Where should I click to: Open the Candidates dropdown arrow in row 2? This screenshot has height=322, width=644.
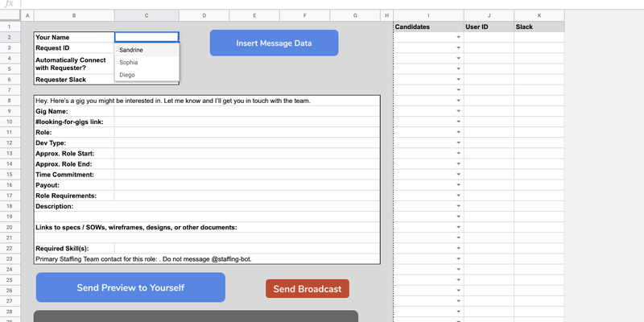(458, 38)
